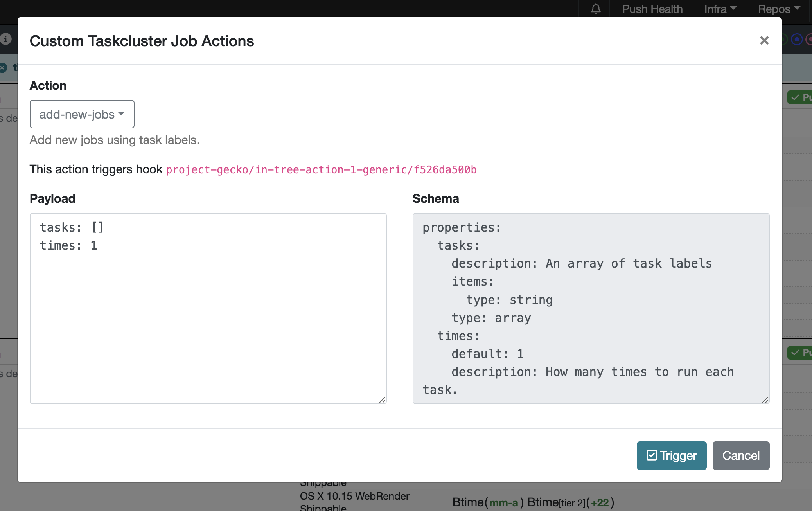Clear the active filter using its x icon
The width and height of the screenshot is (812, 511).
3,67
